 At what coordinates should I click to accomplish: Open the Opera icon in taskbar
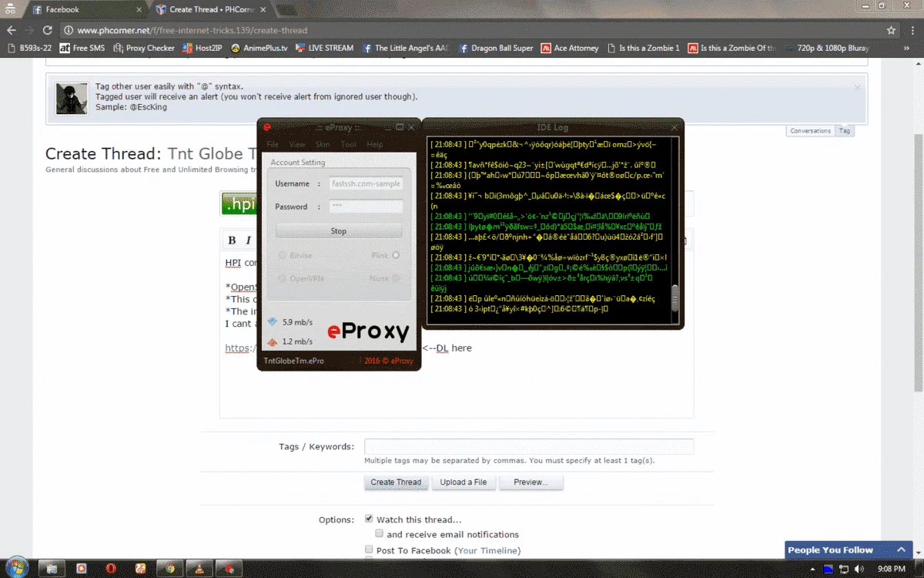pyautogui.click(x=111, y=569)
